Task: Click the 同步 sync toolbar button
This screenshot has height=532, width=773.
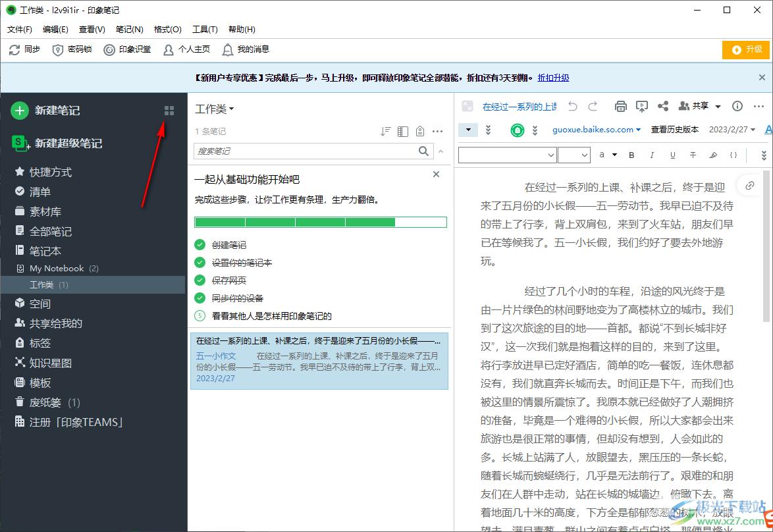Action: tap(24, 49)
